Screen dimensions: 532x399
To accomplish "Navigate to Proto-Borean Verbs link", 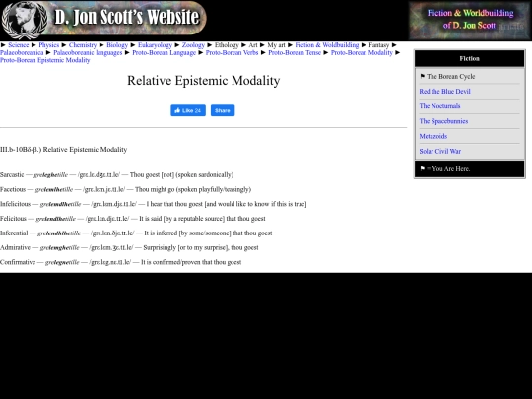I will click(x=232, y=52).
